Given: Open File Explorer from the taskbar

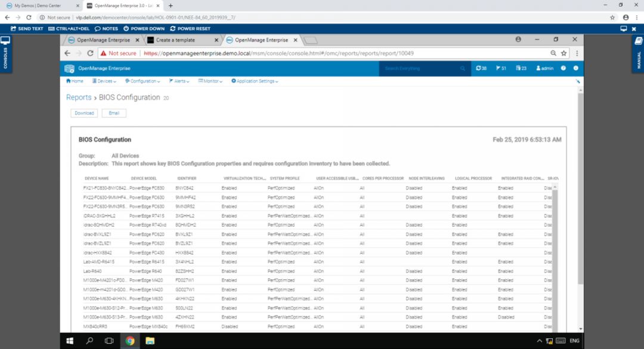Looking at the screenshot, I should 150,341.
